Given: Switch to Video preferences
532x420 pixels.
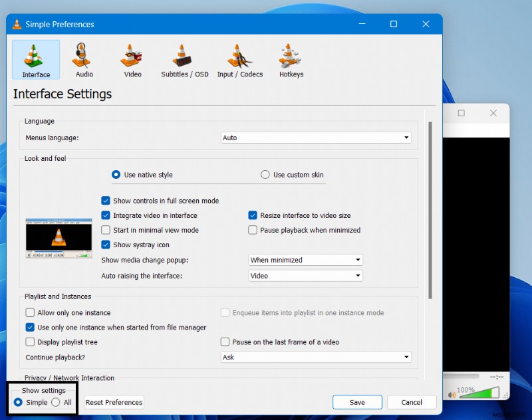Looking at the screenshot, I should coord(132,59).
